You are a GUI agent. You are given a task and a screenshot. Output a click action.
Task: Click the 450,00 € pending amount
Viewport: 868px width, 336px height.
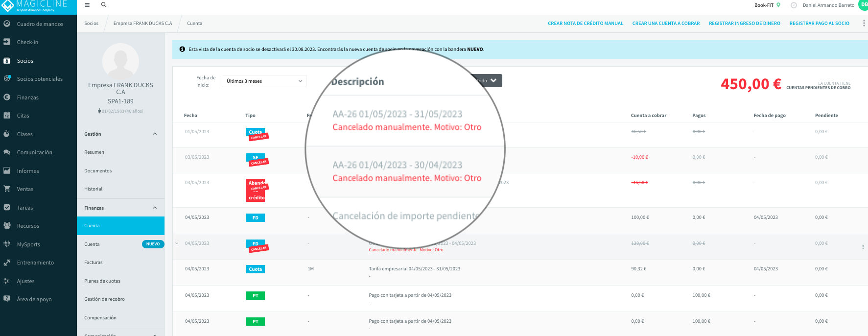751,84
